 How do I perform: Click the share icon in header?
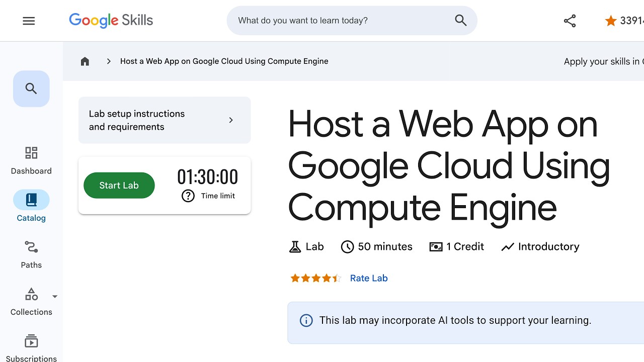(570, 21)
